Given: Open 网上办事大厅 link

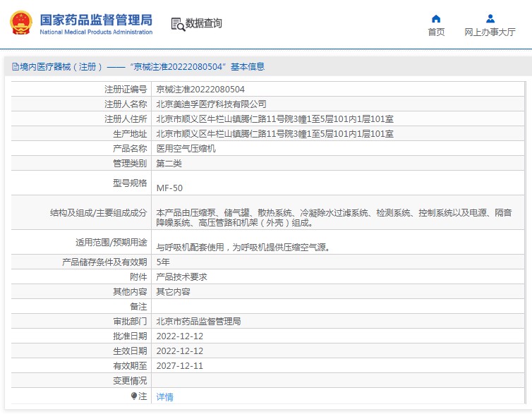Looking at the screenshot, I should pyautogui.click(x=490, y=32).
